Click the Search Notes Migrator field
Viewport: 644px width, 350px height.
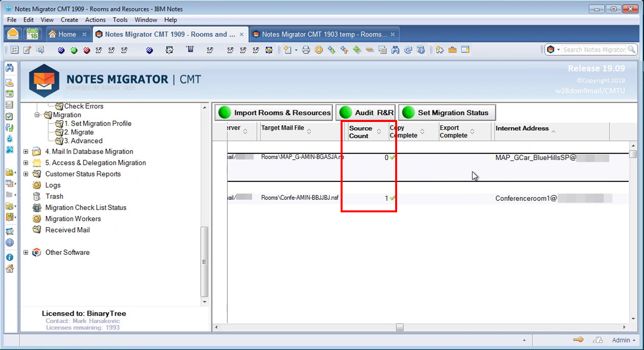pyautogui.click(x=594, y=50)
